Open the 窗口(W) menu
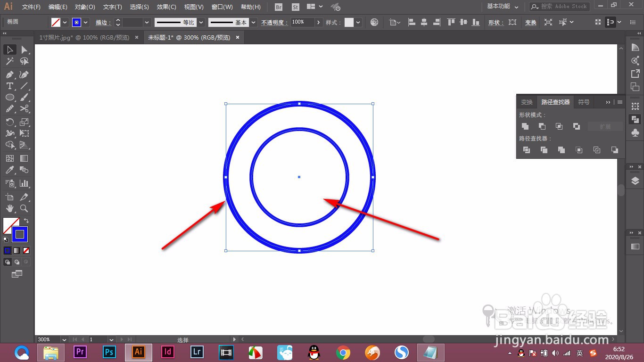 pos(222,7)
